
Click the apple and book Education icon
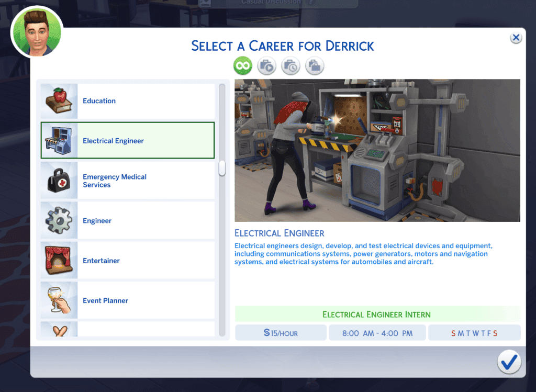pos(59,101)
